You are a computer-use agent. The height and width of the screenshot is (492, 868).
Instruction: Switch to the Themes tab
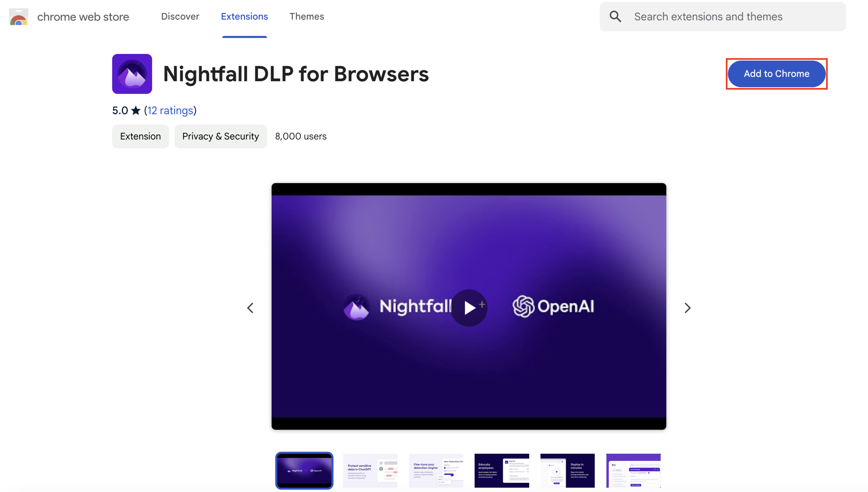point(307,16)
